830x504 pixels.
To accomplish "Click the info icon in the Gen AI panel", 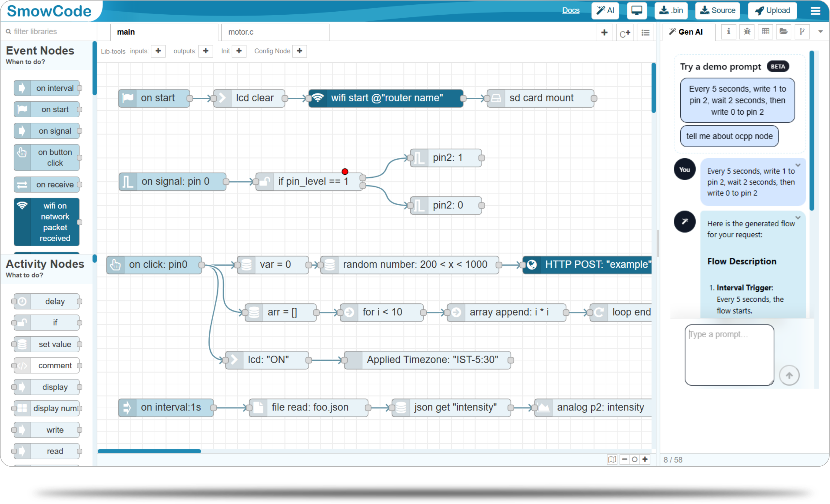I will [x=729, y=32].
